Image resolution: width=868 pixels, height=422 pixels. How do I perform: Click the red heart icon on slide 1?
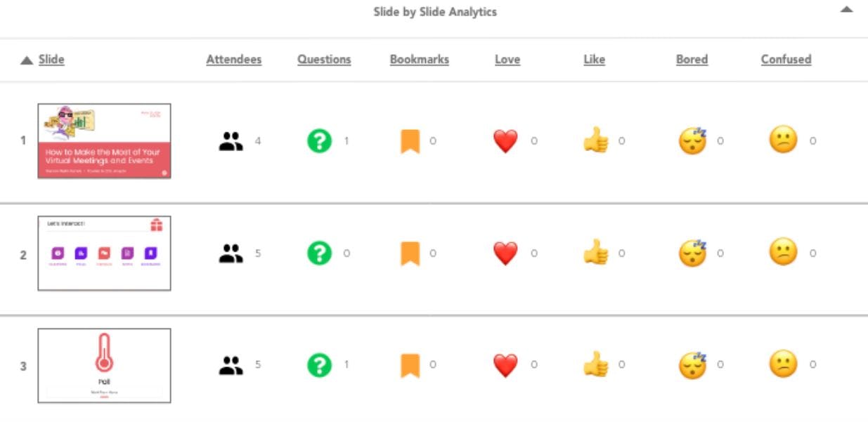505,141
